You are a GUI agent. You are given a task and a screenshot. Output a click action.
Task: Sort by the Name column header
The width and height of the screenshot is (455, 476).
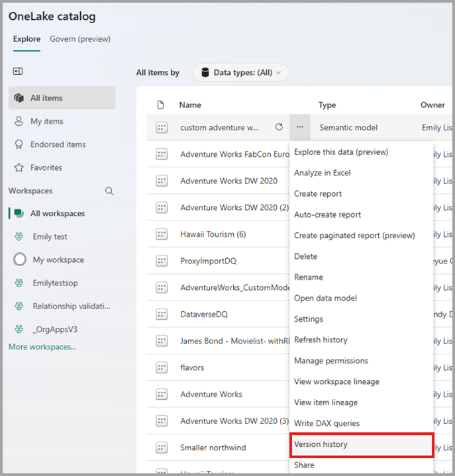[x=190, y=105]
